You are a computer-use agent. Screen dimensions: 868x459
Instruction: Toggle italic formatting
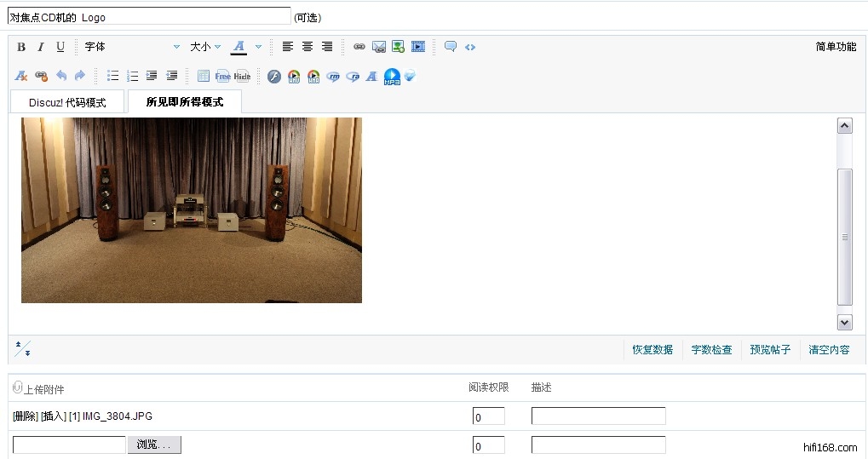coord(40,47)
